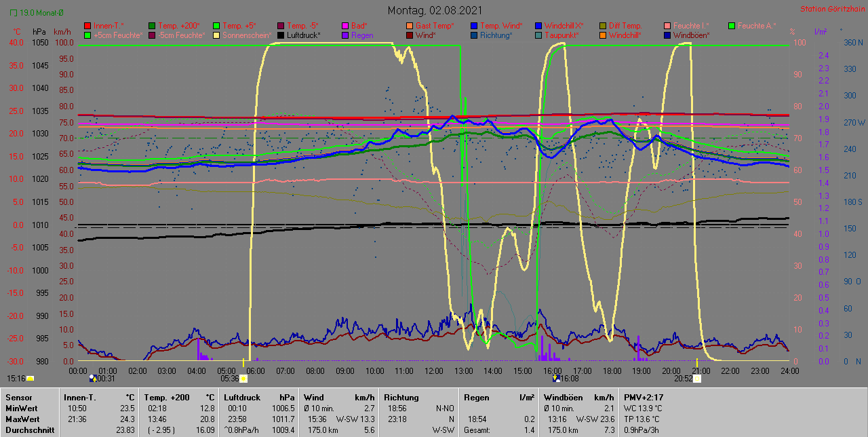Click the teal Taupunkt legend square
This screenshot has width=868, height=437.
(x=538, y=35)
